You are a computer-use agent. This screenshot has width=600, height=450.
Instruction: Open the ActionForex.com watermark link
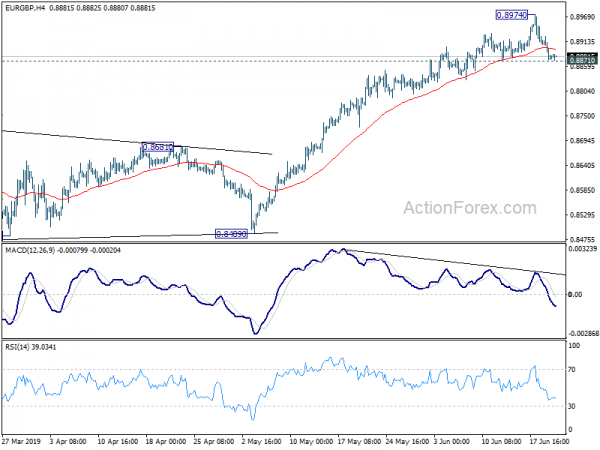pos(471,210)
